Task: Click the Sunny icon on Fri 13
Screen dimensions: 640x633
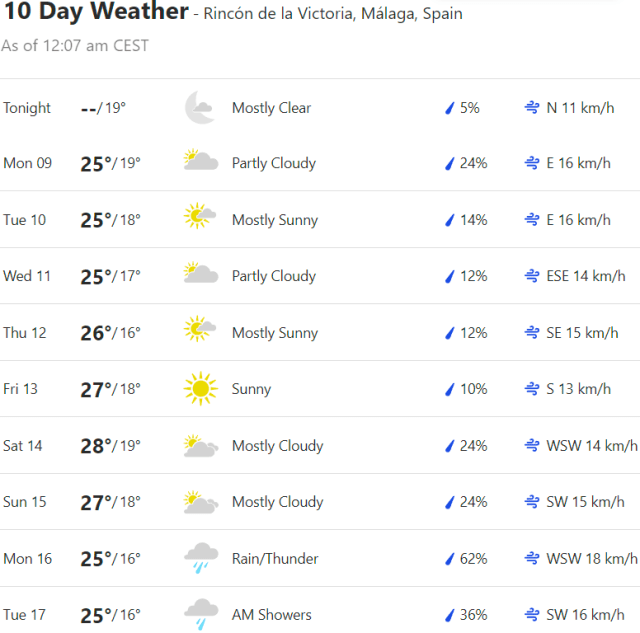Action: (200, 389)
